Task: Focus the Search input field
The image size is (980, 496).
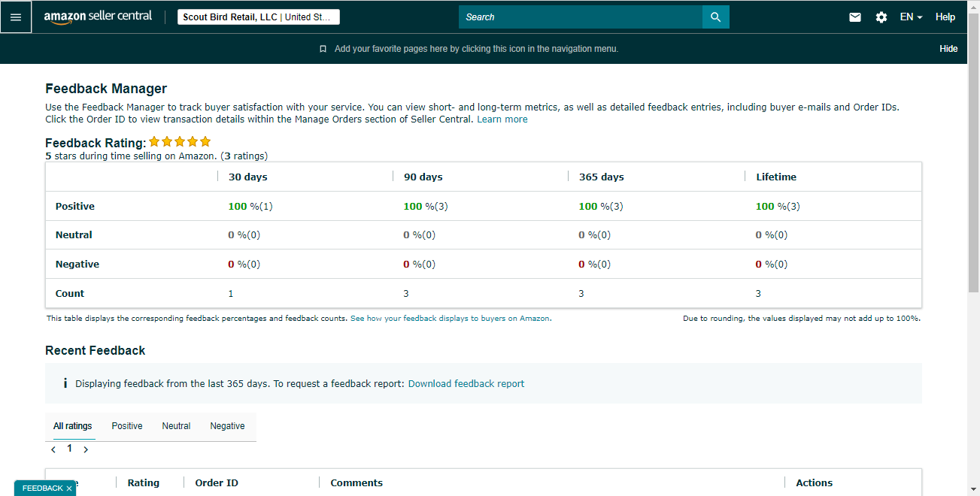Action: [x=581, y=17]
